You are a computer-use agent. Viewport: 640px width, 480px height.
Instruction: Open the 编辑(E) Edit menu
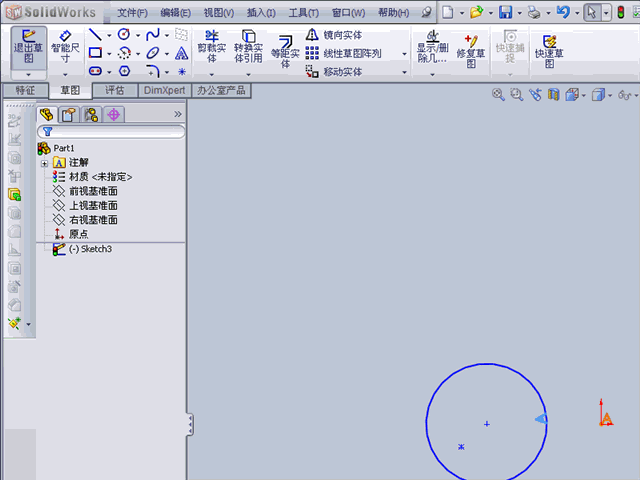pyautogui.click(x=176, y=13)
